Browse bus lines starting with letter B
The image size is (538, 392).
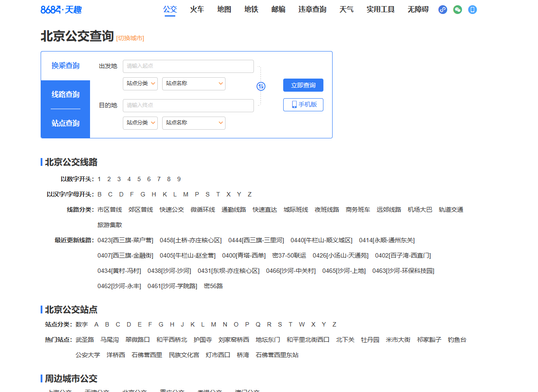(x=100, y=194)
